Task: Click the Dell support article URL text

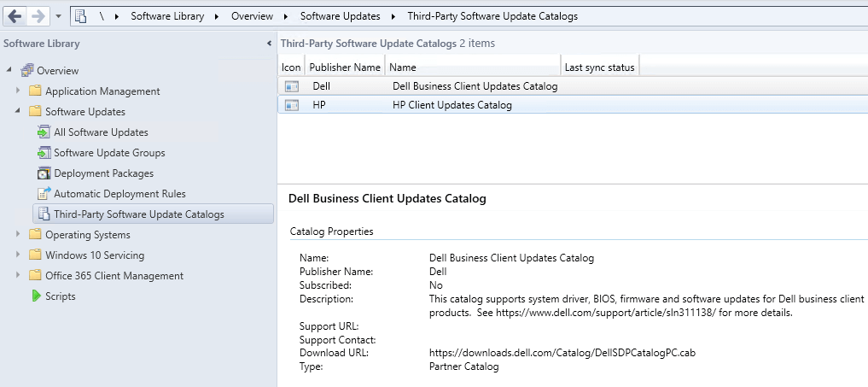Action: pyautogui.click(x=606, y=313)
